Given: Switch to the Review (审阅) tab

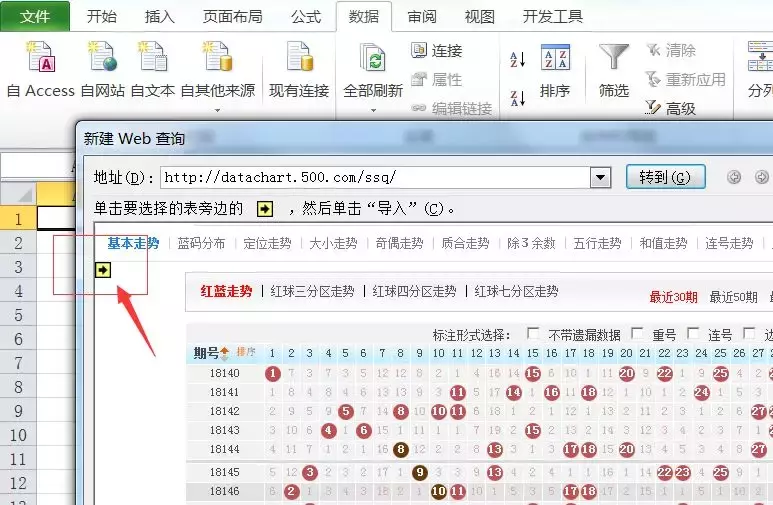Looking at the screenshot, I should [422, 17].
